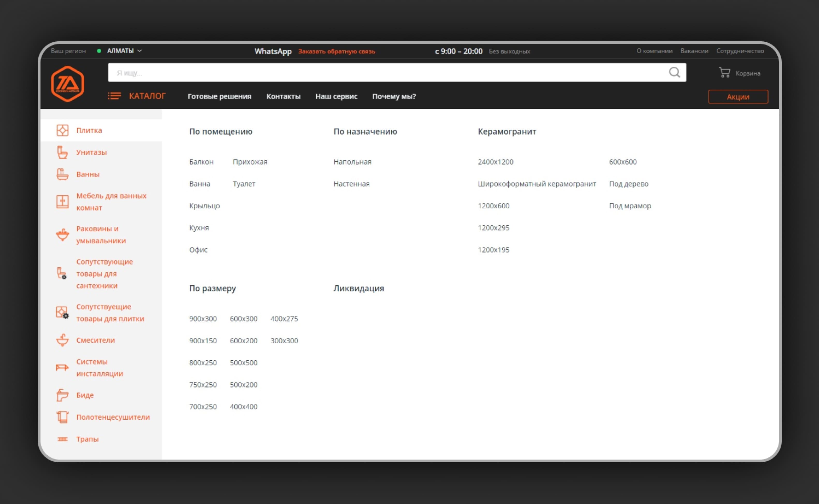Open the shopping cart icon
Image resolution: width=819 pixels, height=504 pixels.
pyautogui.click(x=724, y=73)
